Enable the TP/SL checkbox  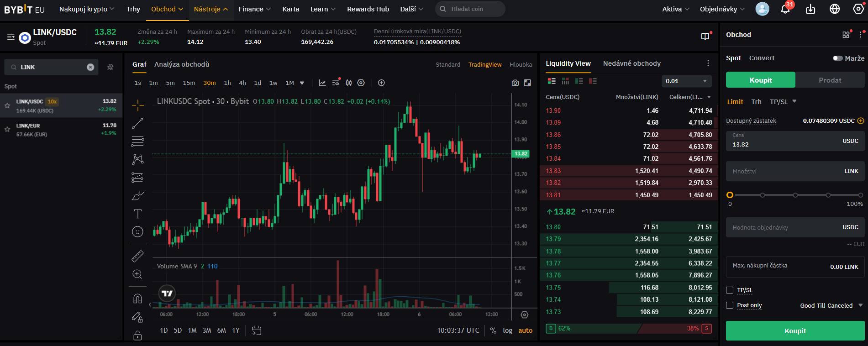point(730,290)
